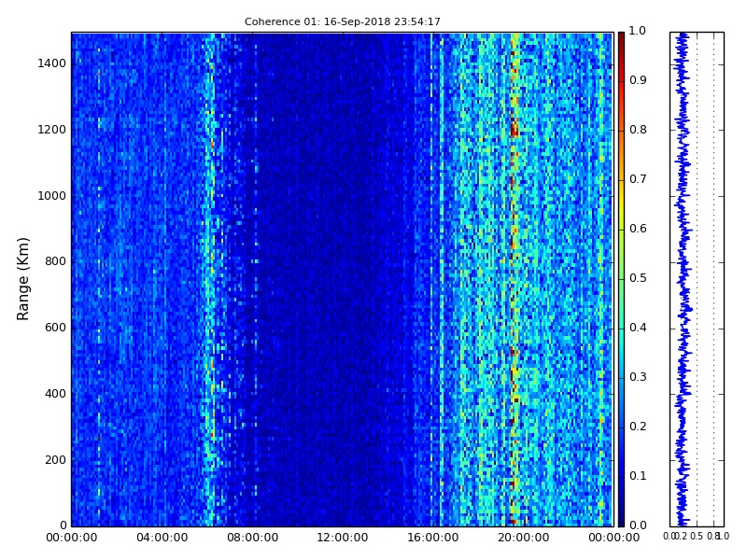Screen dimensions: 747x560
Task: Click the 04:00:00 time axis label
Action: tap(162, 538)
